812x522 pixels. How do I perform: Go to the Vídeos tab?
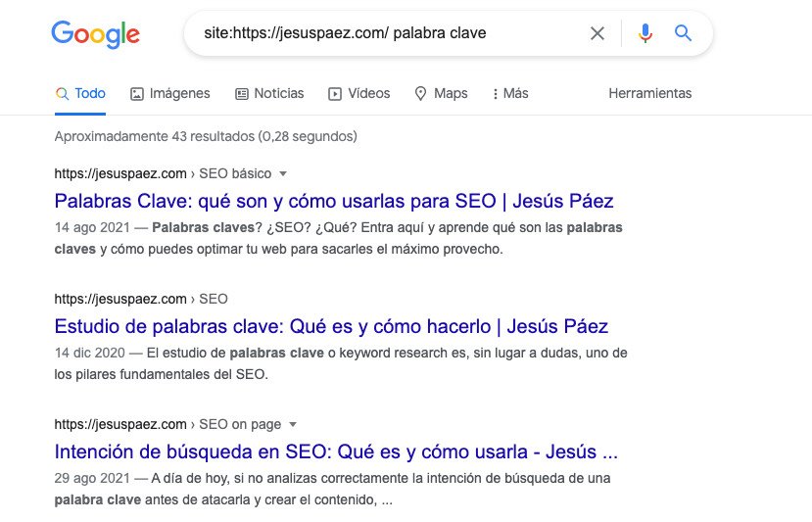click(x=358, y=94)
